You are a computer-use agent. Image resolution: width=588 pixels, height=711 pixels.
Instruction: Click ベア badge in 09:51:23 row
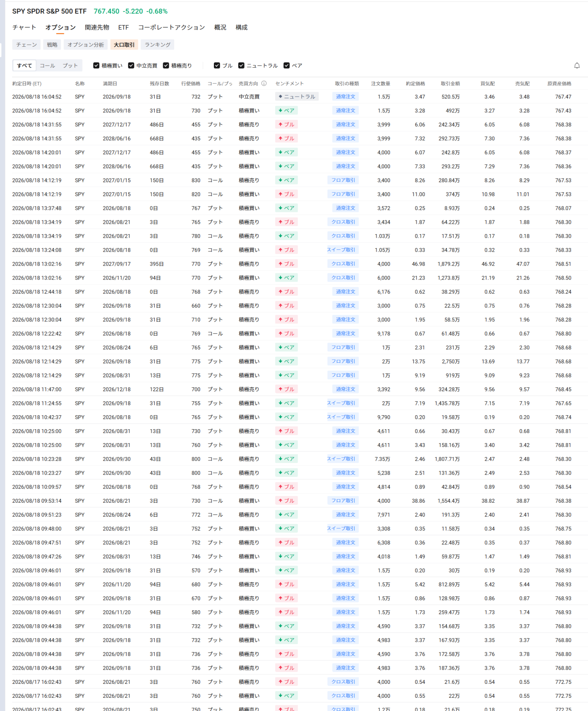pos(286,514)
